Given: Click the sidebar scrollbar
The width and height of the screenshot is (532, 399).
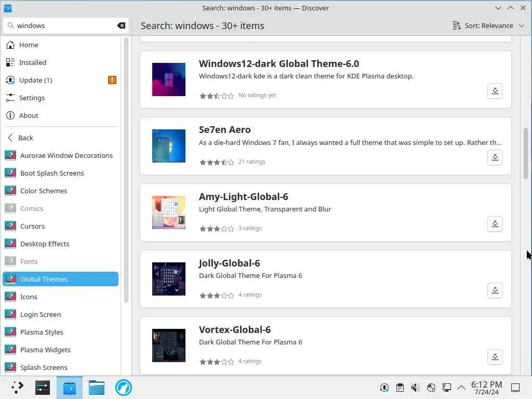Looking at the screenshot, I should click(126, 170).
